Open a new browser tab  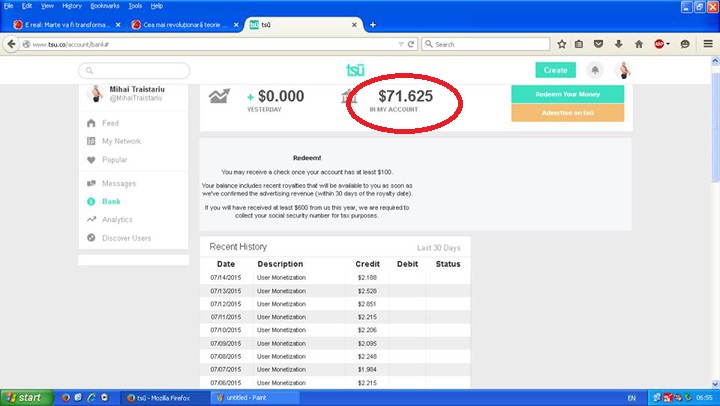(x=373, y=25)
